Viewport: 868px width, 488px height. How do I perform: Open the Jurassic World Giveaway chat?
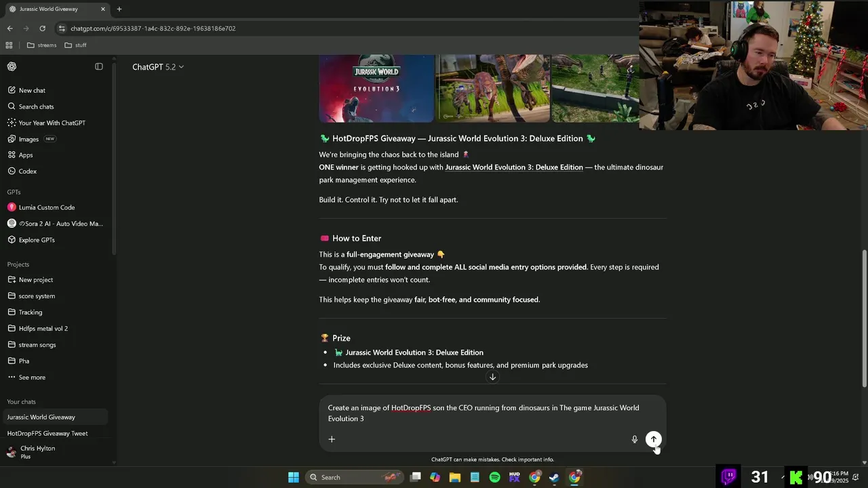coord(56,418)
